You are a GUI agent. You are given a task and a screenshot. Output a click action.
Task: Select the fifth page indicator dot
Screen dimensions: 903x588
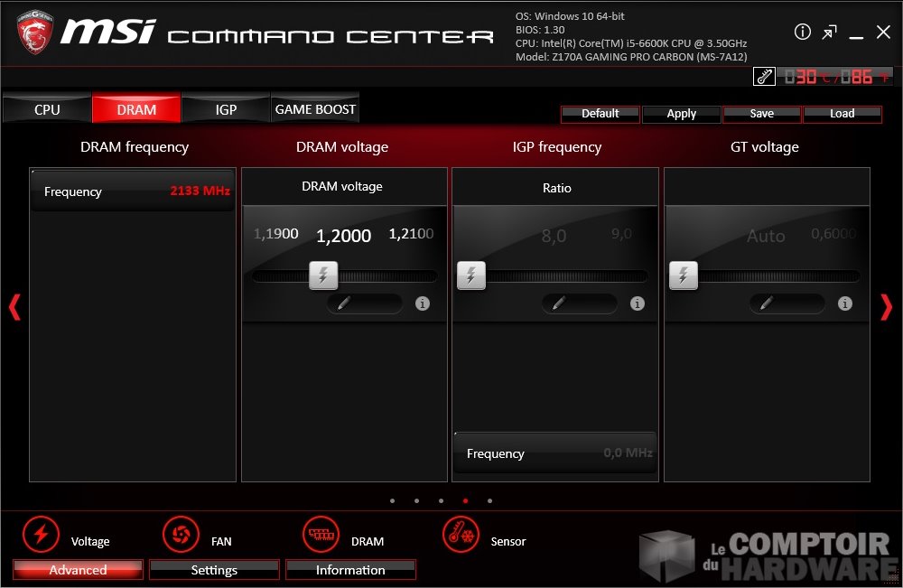[x=489, y=501]
